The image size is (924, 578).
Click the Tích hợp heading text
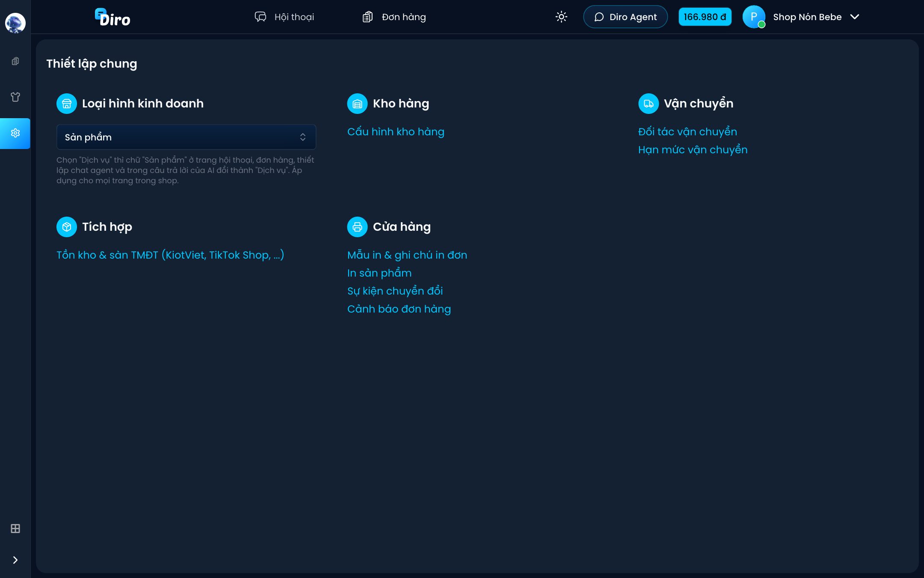coord(107,227)
